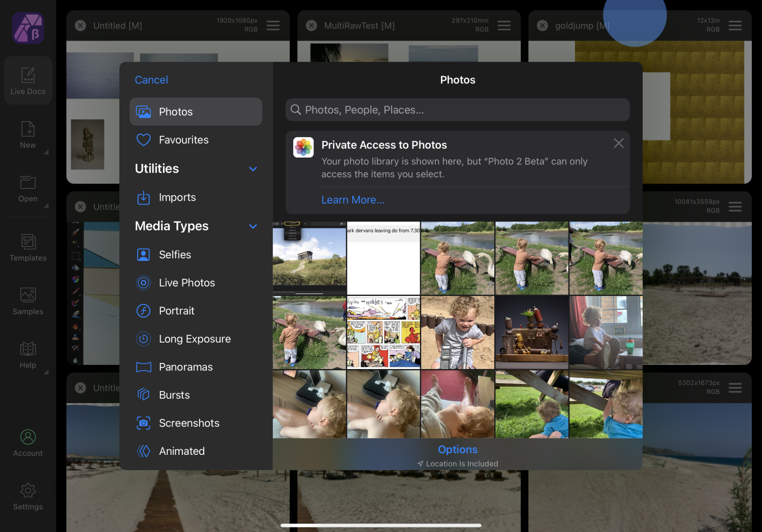Open the Samples section
The image size is (762, 532).
[x=28, y=301]
